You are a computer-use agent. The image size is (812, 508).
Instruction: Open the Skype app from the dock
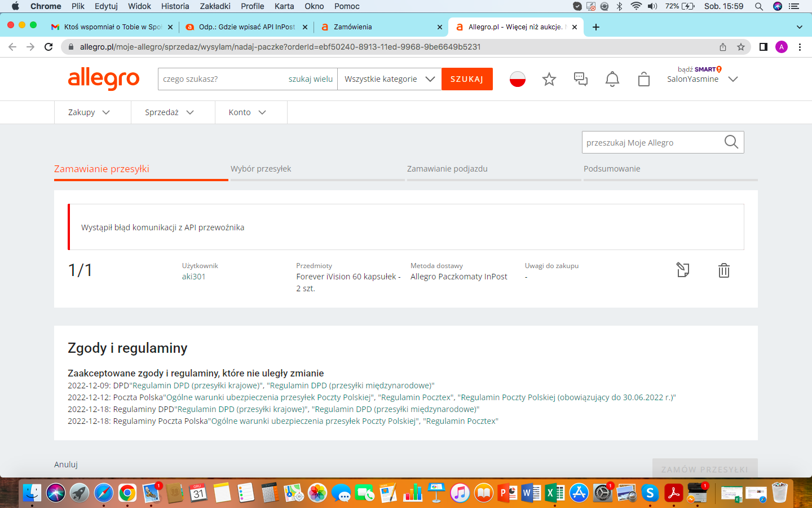tap(650, 493)
